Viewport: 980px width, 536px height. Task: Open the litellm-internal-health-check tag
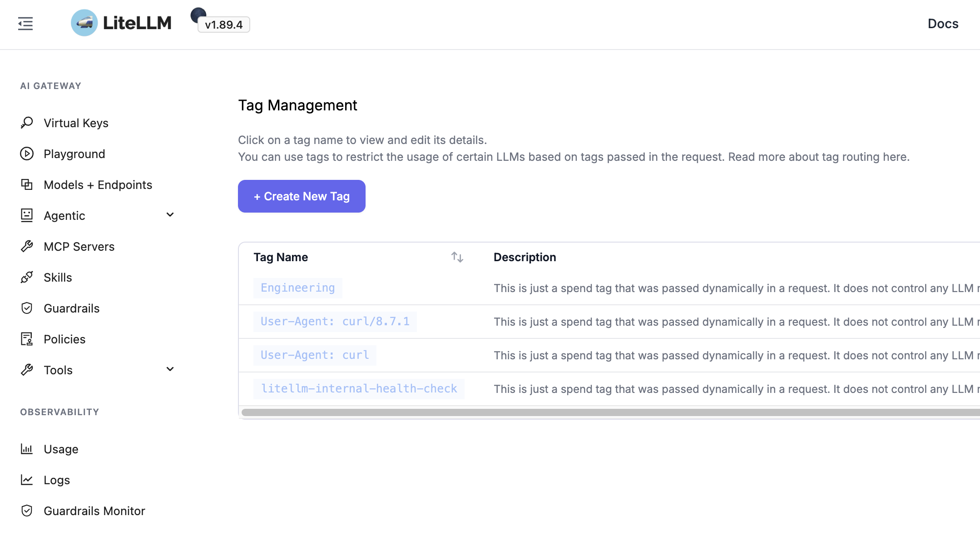(x=359, y=389)
